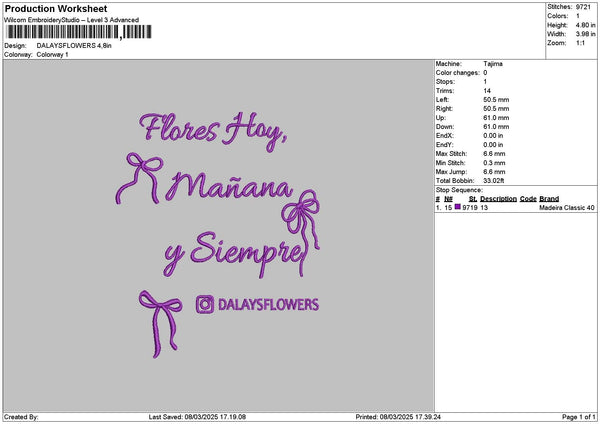Click the 'y Siempre' embroidered text
This screenshot has width=600, height=424.
coord(234,253)
